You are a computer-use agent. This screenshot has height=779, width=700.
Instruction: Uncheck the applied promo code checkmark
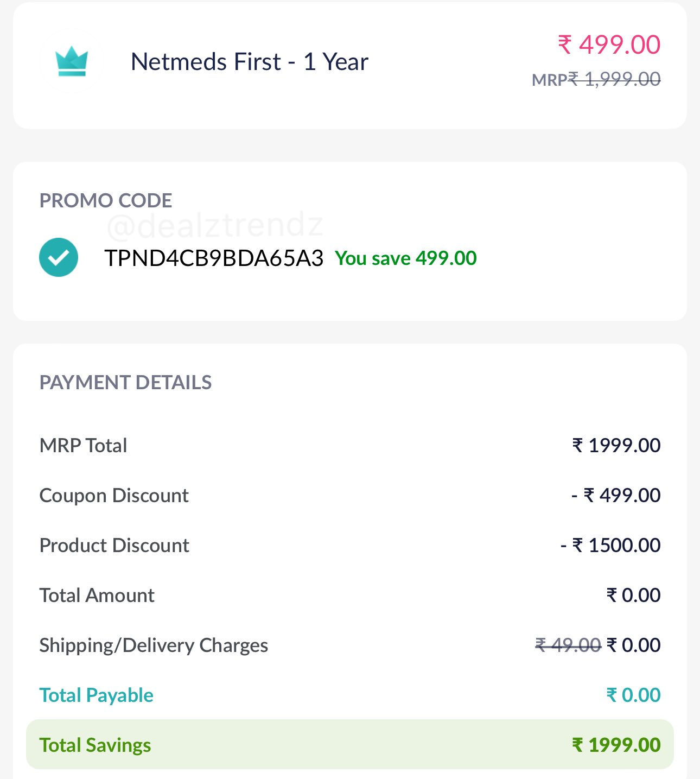tap(59, 257)
